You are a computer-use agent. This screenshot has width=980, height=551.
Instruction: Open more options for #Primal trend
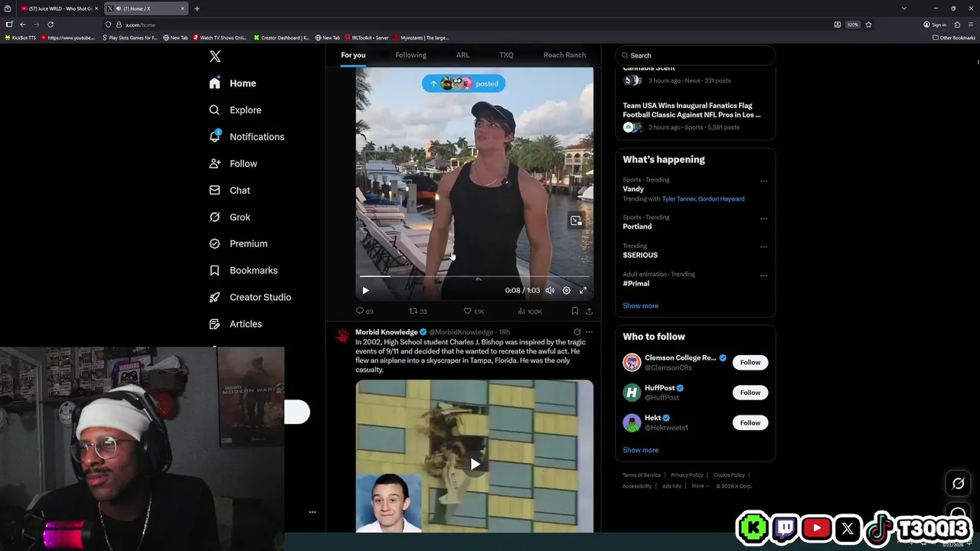click(763, 275)
